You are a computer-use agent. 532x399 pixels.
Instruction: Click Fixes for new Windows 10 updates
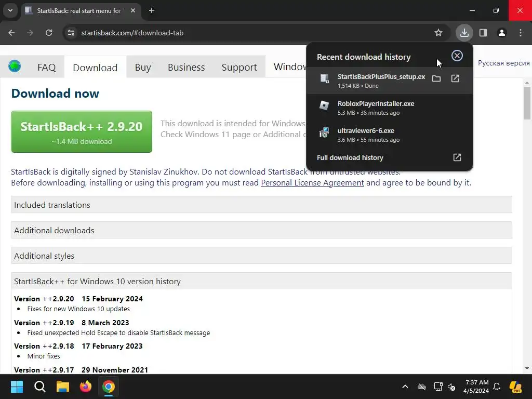tap(78, 309)
